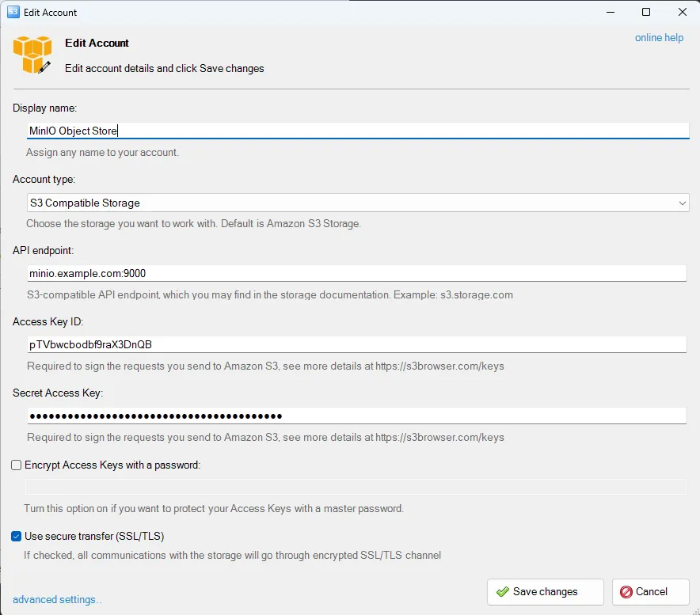The width and height of the screenshot is (700, 615).
Task: Click the Access Key ID field
Action: click(356, 344)
